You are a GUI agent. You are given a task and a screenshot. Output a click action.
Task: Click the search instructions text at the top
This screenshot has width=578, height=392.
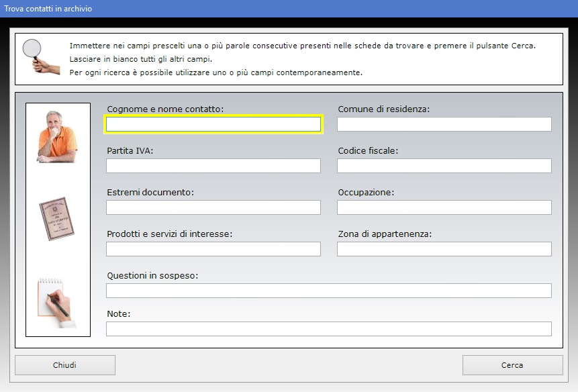(x=302, y=59)
